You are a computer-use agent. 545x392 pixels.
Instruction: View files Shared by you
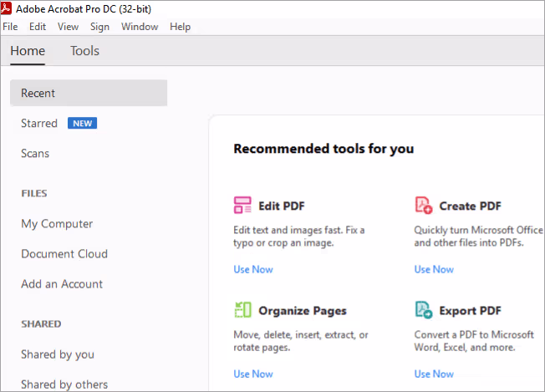pyautogui.click(x=58, y=354)
